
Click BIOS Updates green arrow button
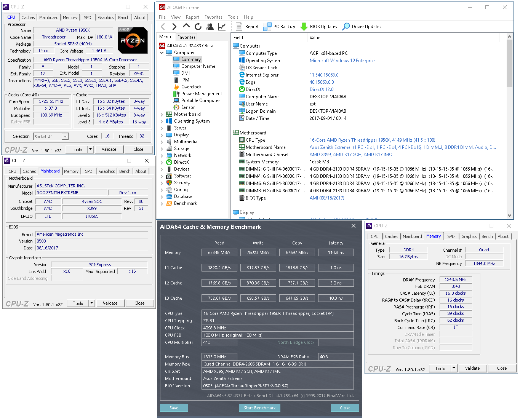[318, 27]
